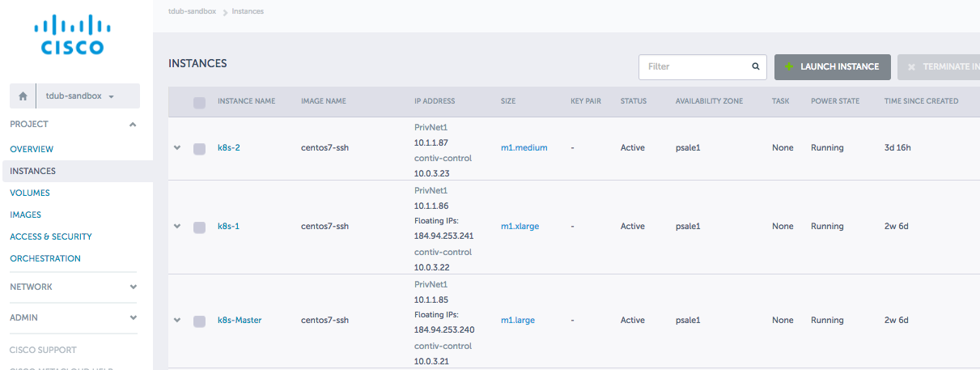Screen dimensions: 980x370
Task: Open the m1.large size link
Action: click(518, 320)
